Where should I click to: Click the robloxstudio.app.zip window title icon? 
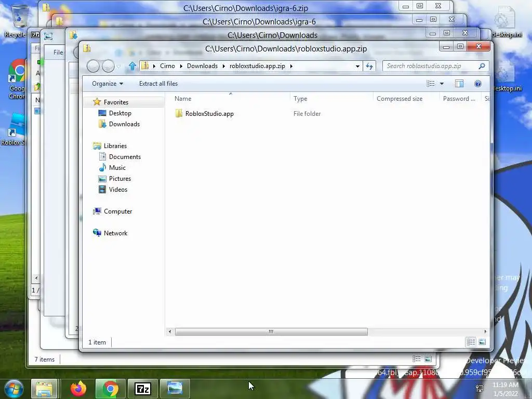coord(87,48)
